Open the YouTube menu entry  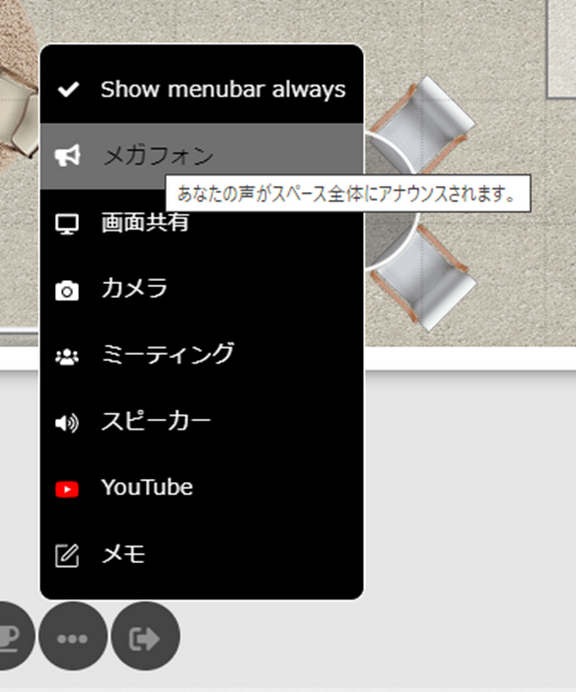point(202,488)
